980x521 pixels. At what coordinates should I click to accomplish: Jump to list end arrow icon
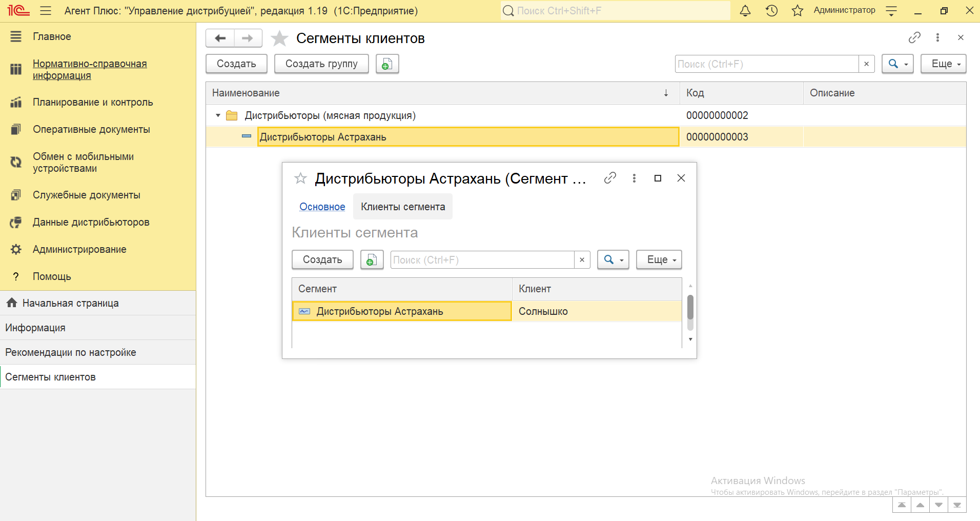(957, 505)
